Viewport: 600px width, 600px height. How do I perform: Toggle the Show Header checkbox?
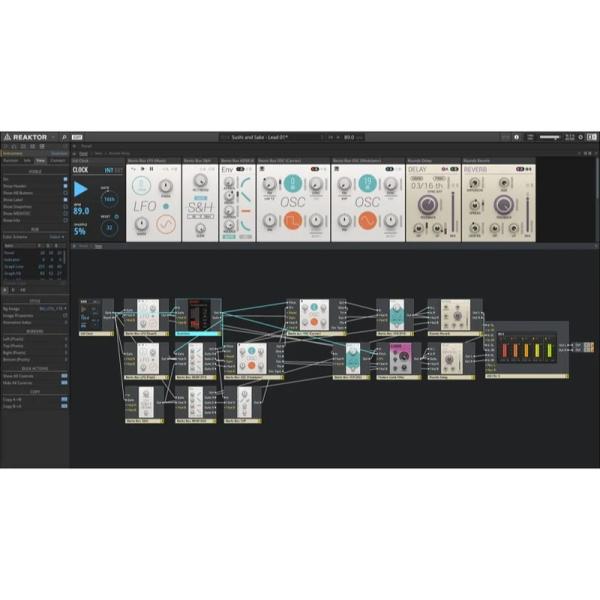tap(66, 186)
